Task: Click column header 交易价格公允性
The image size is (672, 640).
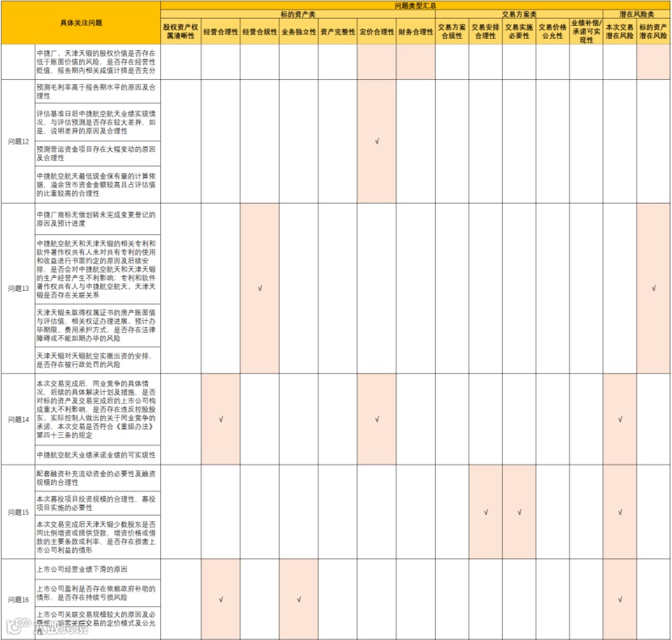Action: click(x=552, y=32)
